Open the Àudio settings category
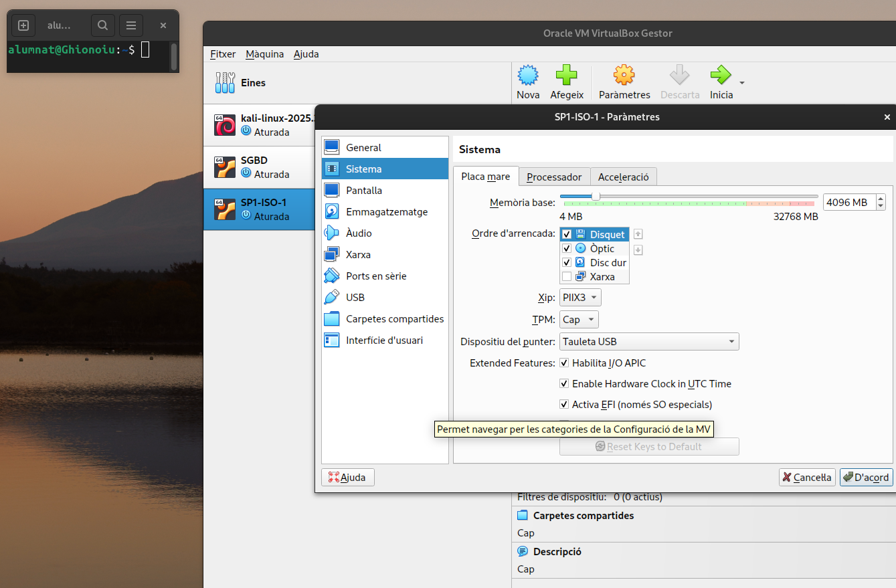The width and height of the screenshot is (896, 588). (x=359, y=233)
